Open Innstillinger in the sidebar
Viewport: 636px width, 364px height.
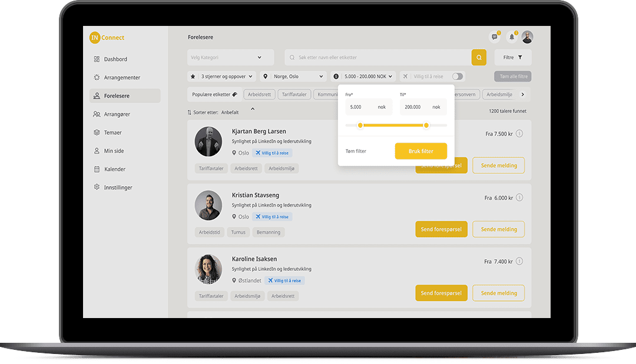[x=118, y=187]
